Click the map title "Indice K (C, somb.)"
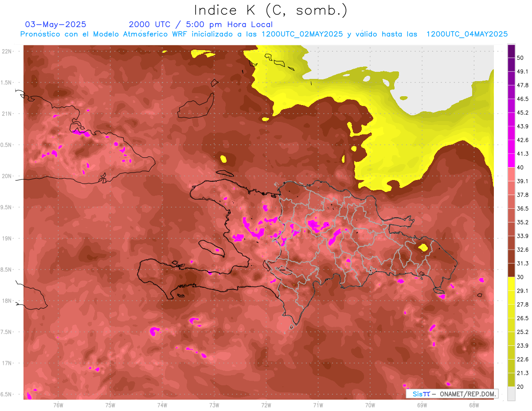The width and height of the screenshot is (532, 411). click(270, 11)
